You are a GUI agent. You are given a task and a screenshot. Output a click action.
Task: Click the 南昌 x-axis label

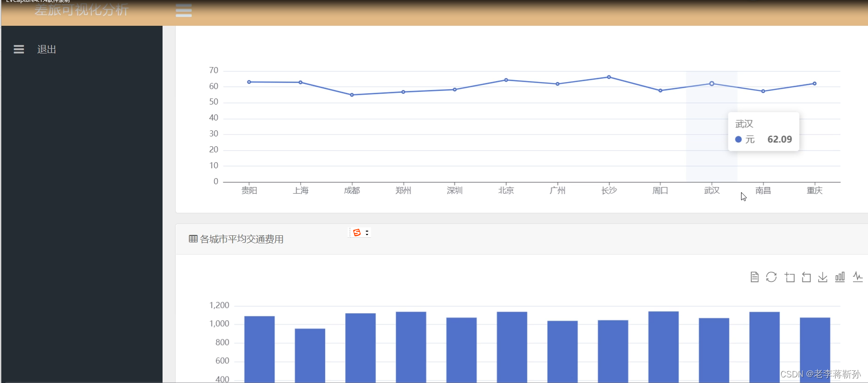point(763,190)
